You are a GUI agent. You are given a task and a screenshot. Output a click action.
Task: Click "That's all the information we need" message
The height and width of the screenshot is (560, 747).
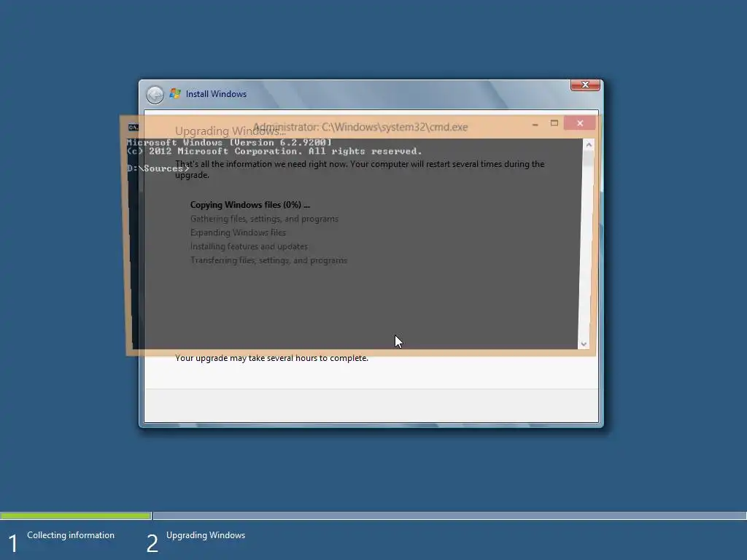360,169
